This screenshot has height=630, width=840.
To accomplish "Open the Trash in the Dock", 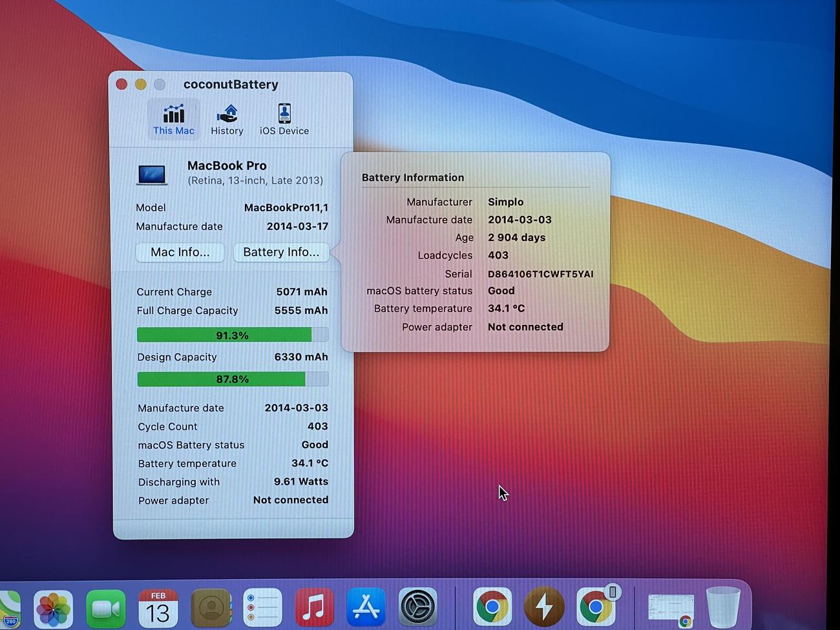I will pos(723,607).
